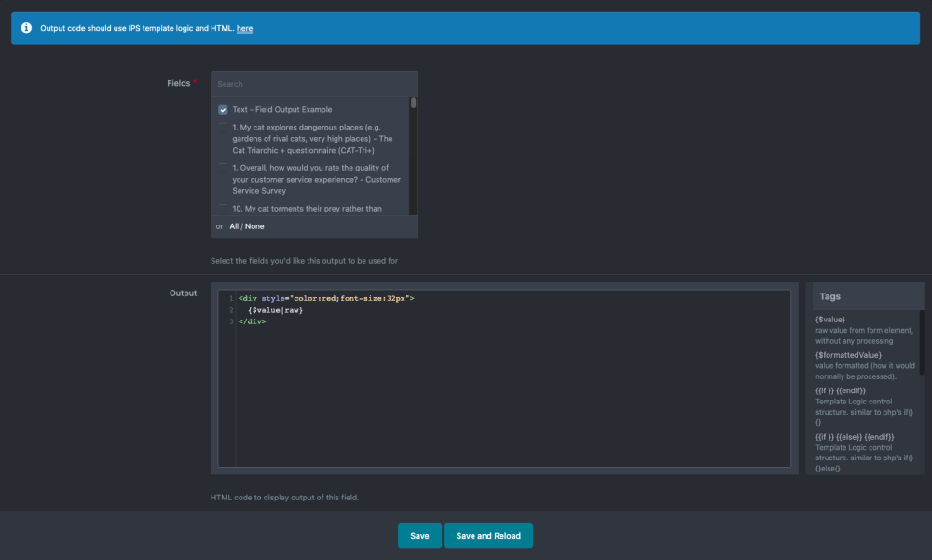
Task: Uncheck the "Text - Field Output Example" checkbox
Action: click(224, 110)
